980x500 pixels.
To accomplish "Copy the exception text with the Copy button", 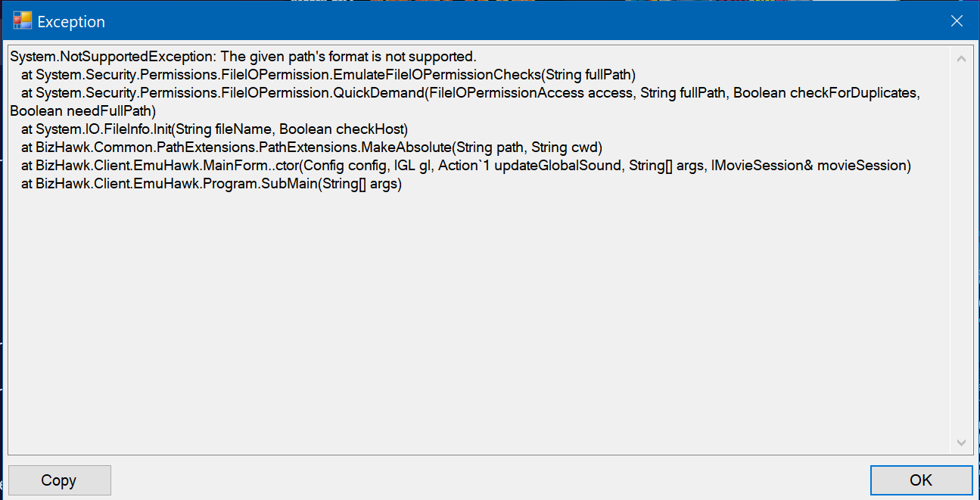I will pyautogui.click(x=59, y=480).
